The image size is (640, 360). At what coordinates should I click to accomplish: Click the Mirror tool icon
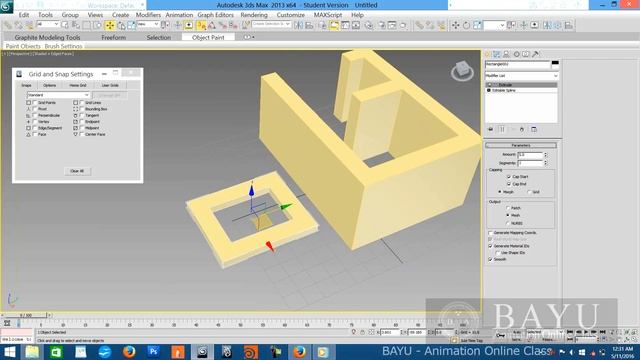coord(298,25)
